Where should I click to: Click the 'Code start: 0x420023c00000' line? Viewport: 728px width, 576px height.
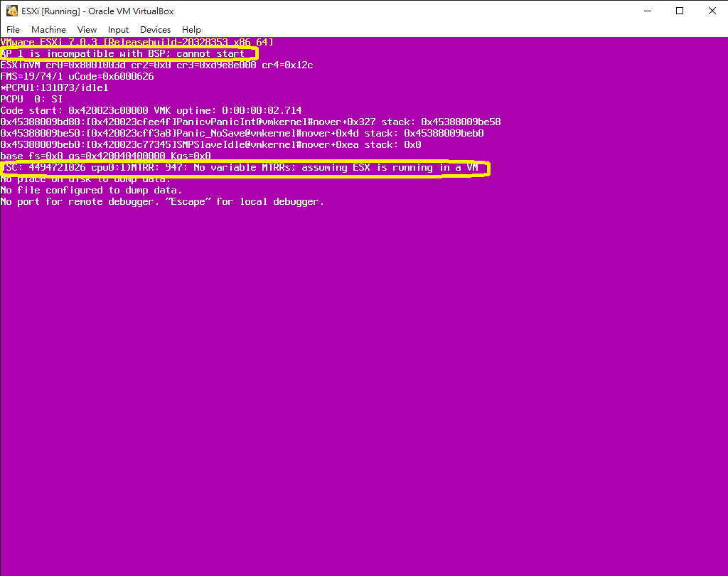click(x=151, y=110)
